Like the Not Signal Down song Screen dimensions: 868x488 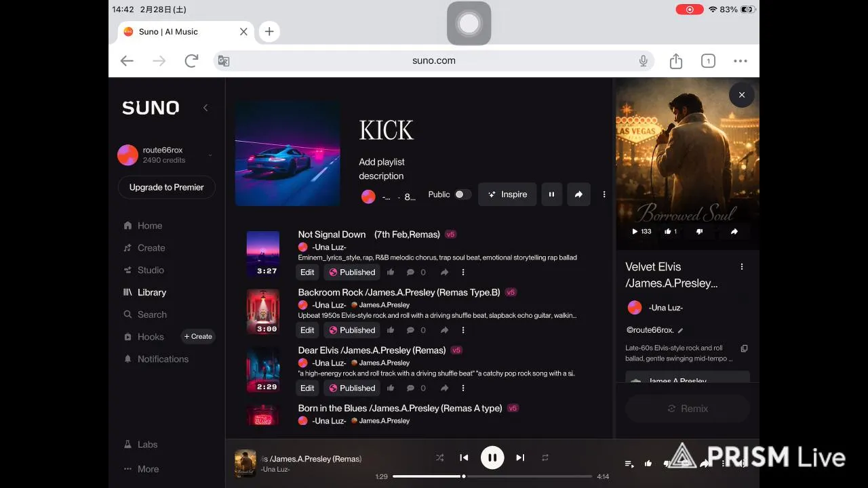pyautogui.click(x=391, y=272)
